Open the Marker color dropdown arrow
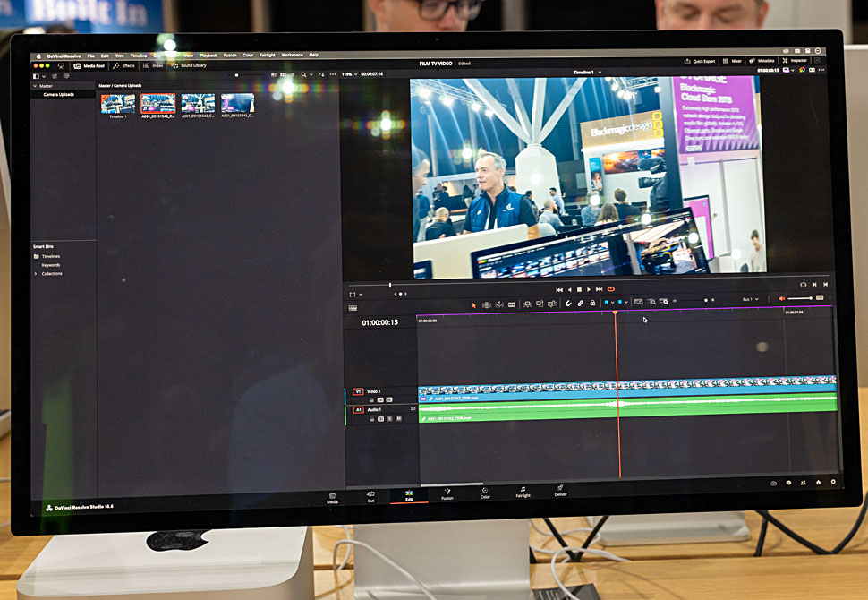Image resolution: width=868 pixels, height=600 pixels. click(x=626, y=303)
